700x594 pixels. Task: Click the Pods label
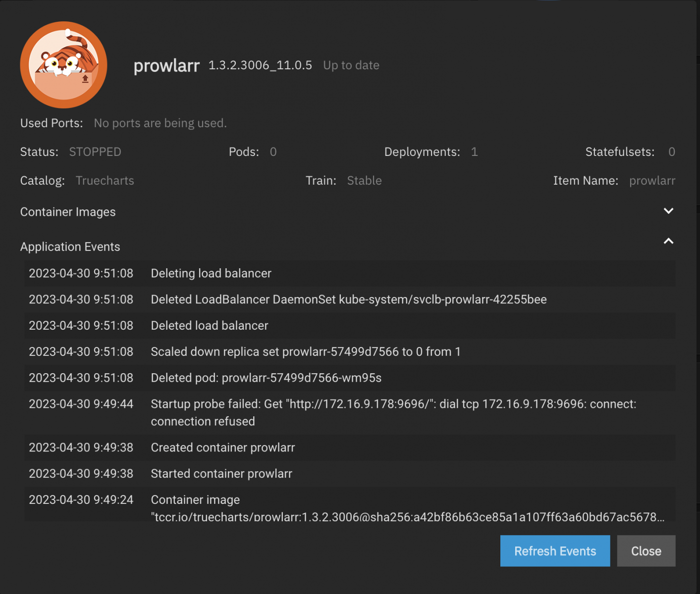[x=244, y=151]
